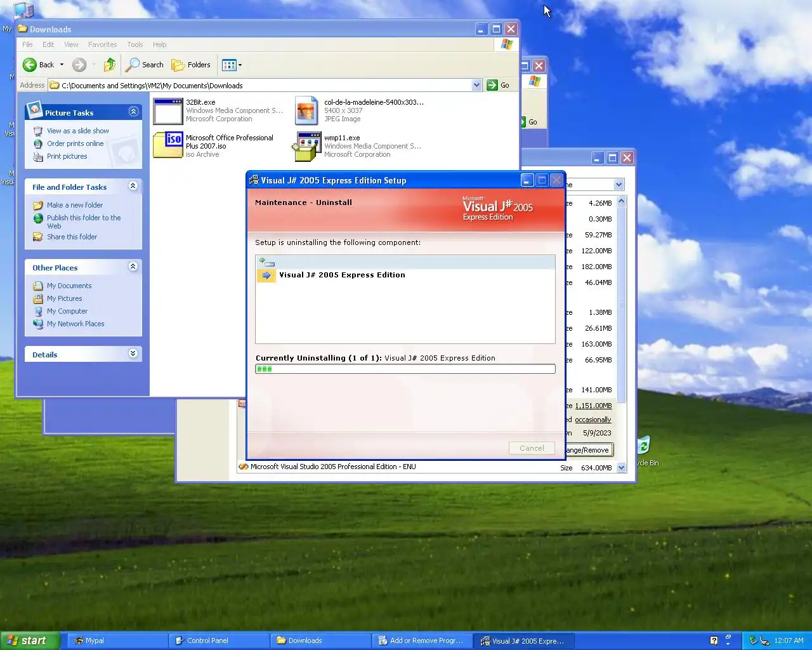This screenshot has width=812, height=650.
Task: Open My Network Places link
Action: tap(75, 324)
